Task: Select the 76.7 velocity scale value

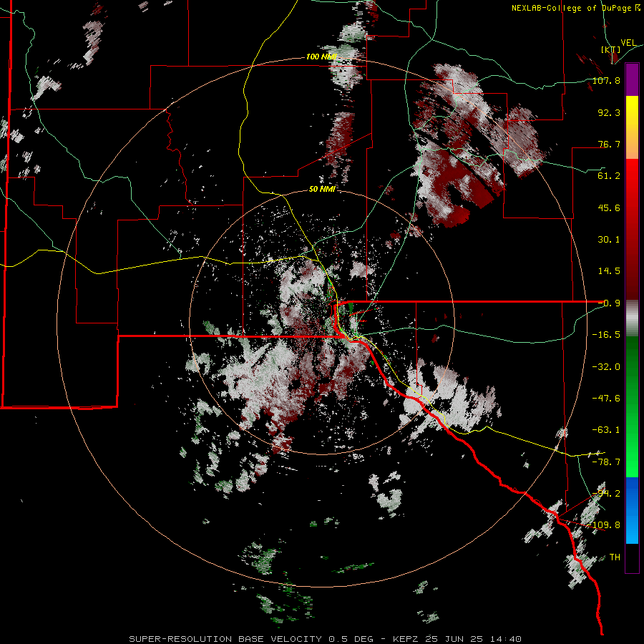Action: point(609,144)
